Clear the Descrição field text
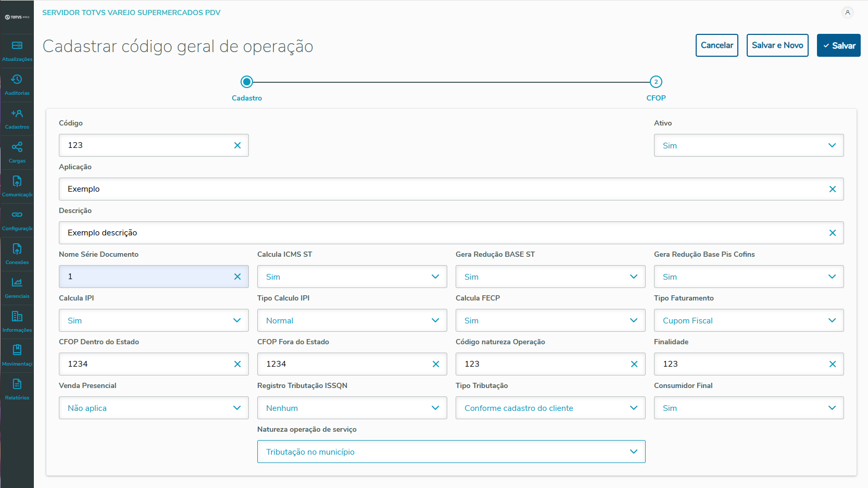This screenshot has width=868, height=488. pyautogui.click(x=833, y=233)
